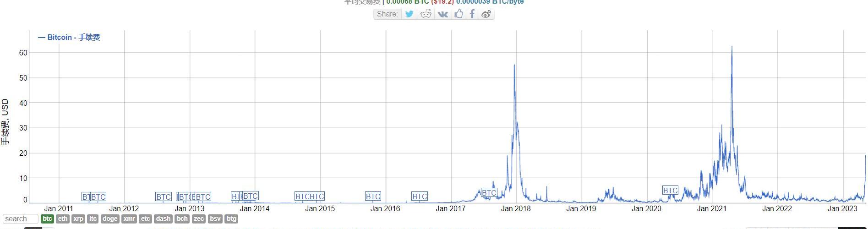The image size is (868, 229).
Task: Select the xmr coin tag
Action: (x=129, y=219)
